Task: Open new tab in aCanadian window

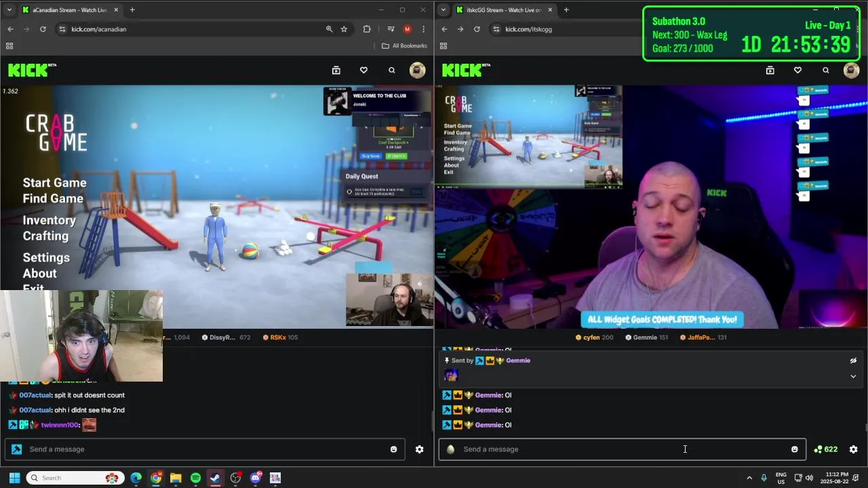Action: click(x=132, y=10)
